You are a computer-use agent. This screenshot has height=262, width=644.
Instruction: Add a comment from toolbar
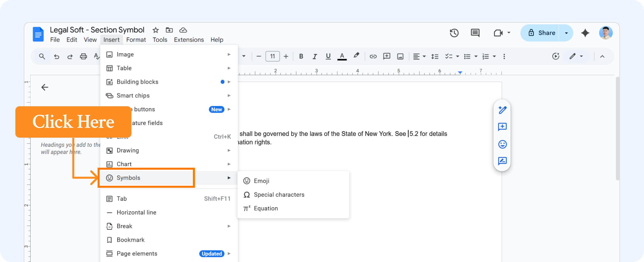(387, 56)
